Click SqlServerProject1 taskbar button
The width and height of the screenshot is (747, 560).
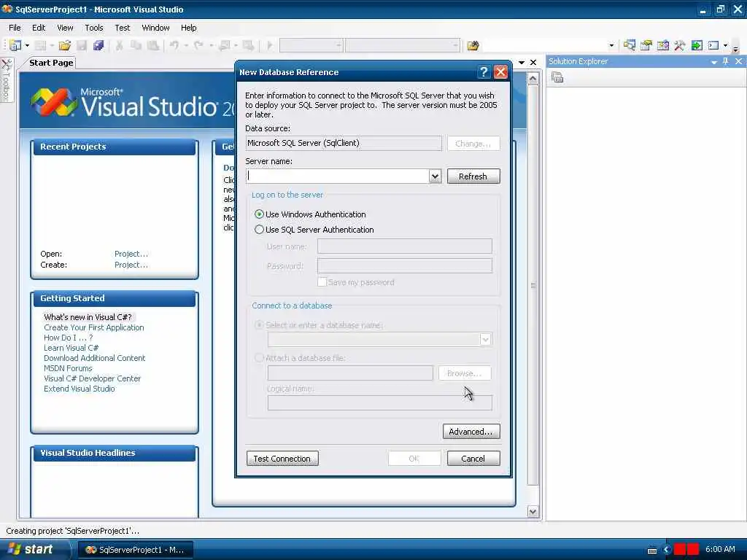pos(136,550)
